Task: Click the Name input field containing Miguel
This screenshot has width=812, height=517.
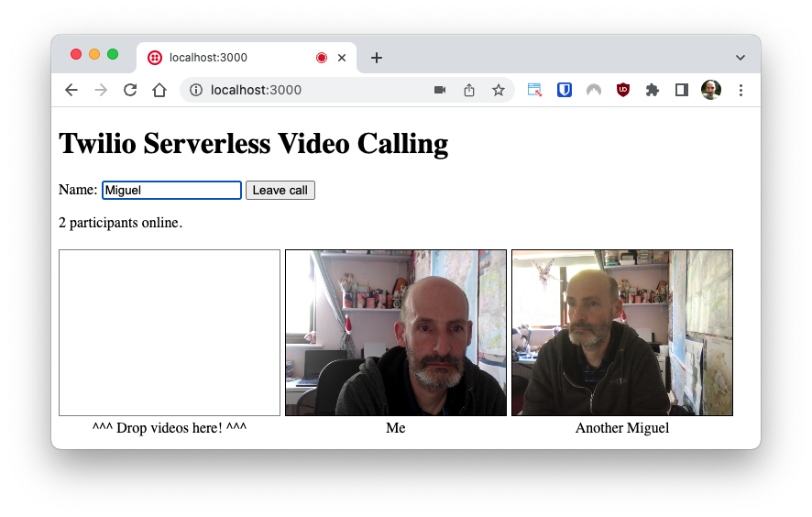Action: pyautogui.click(x=172, y=190)
